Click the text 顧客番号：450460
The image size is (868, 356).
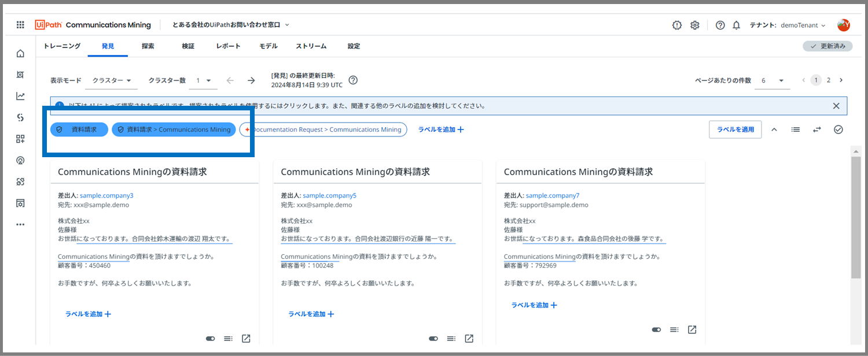pos(84,266)
